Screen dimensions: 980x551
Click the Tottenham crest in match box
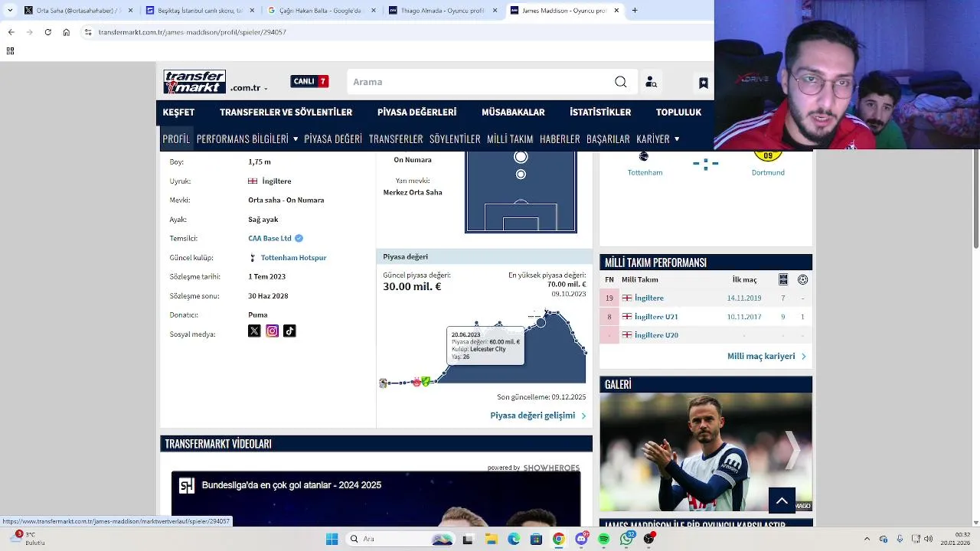point(644,156)
